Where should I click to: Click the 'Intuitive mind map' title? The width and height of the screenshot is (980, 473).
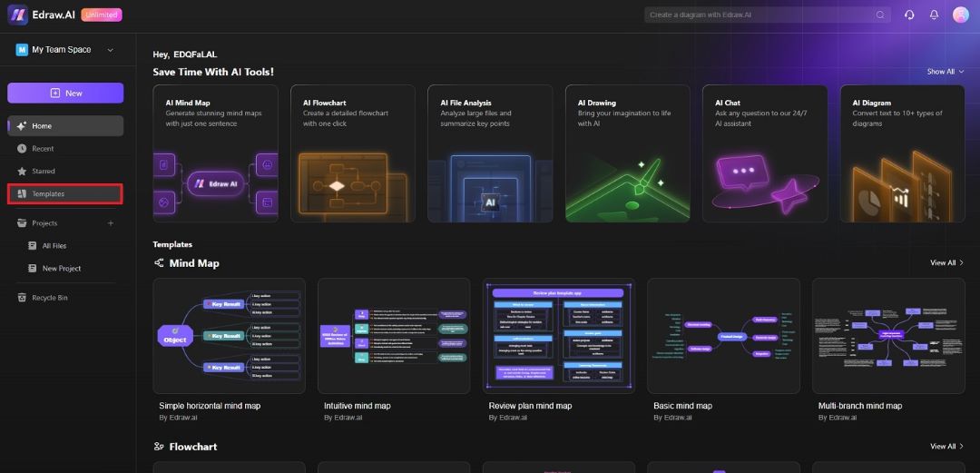[x=358, y=406]
